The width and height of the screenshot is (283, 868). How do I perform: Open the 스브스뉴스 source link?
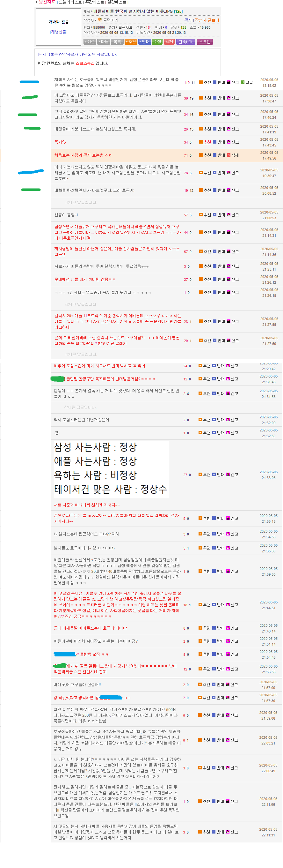85,64
